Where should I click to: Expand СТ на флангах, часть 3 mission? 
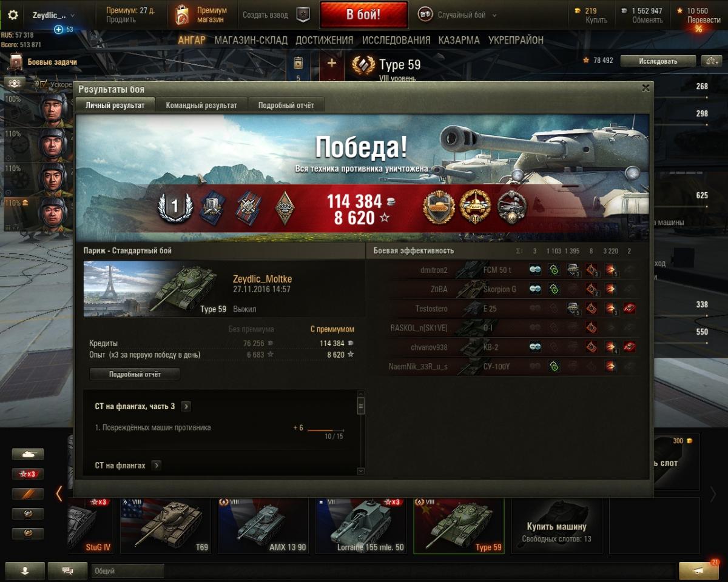[x=186, y=406]
